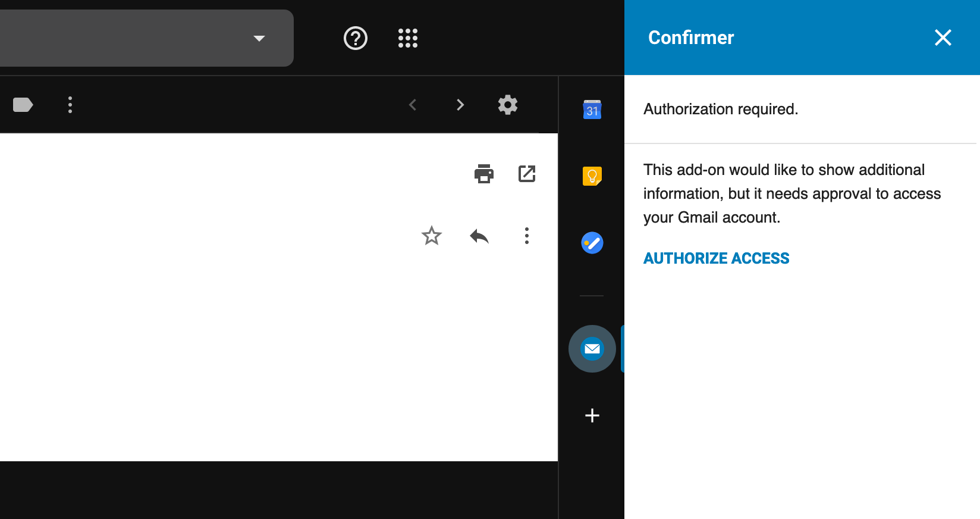Click the AUTHORIZE ACCESS link
The image size is (980, 519).
717,258
